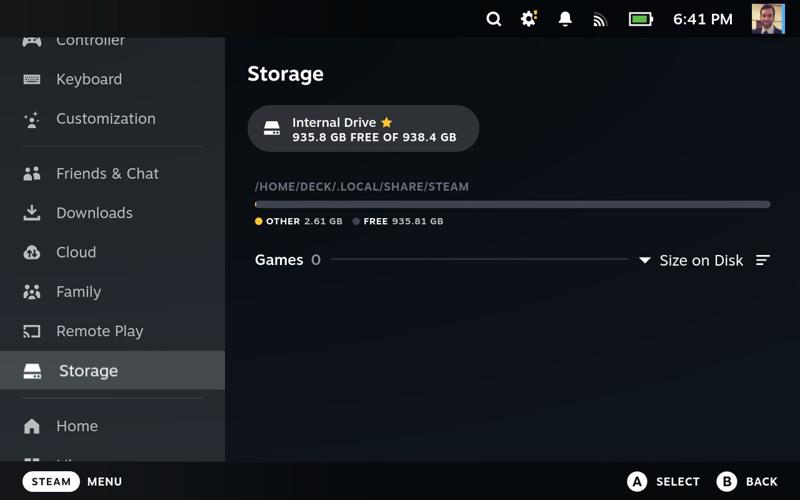
Task: Open the search magnifier icon
Action: [x=493, y=19]
